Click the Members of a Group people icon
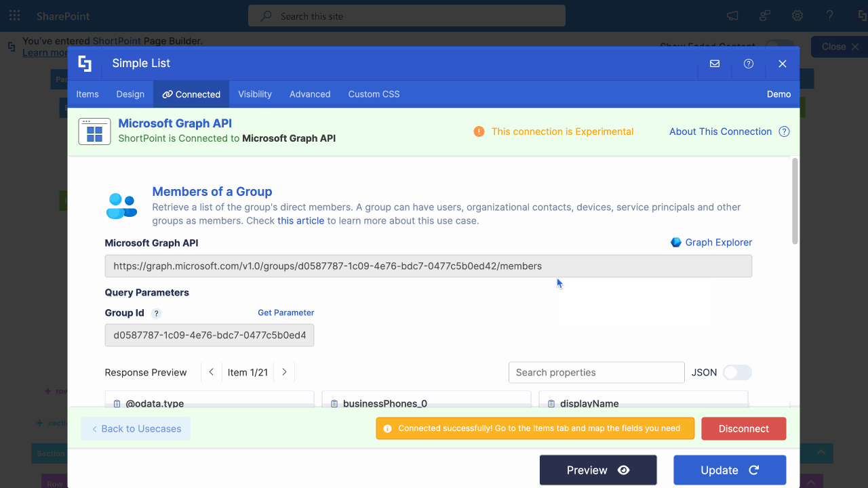The width and height of the screenshot is (868, 488). tap(121, 206)
